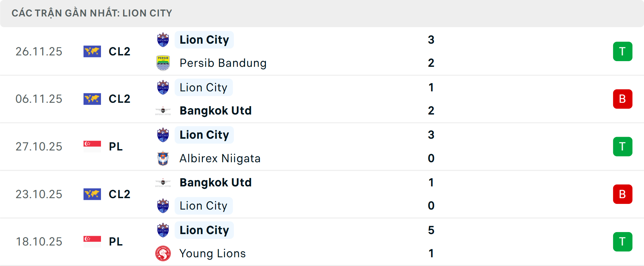Click the Singapore flag on the 18.10.25 row
The image size is (644, 266).
click(92, 242)
